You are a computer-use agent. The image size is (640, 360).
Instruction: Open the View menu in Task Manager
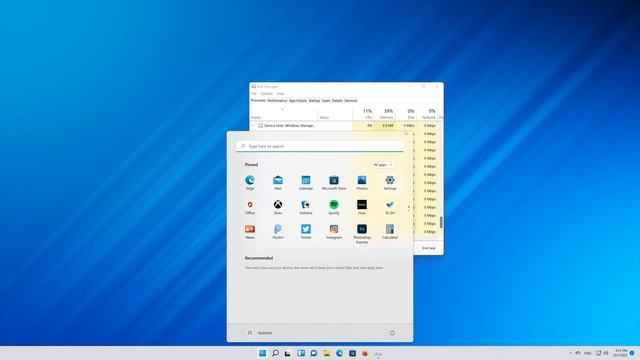pyautogui.click(x=280, y=93)
